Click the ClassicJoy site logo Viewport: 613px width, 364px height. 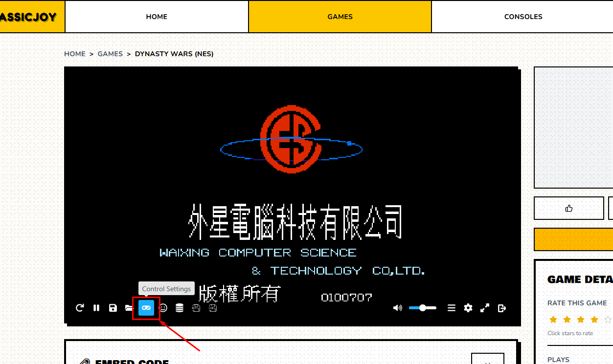pos(28,17)
